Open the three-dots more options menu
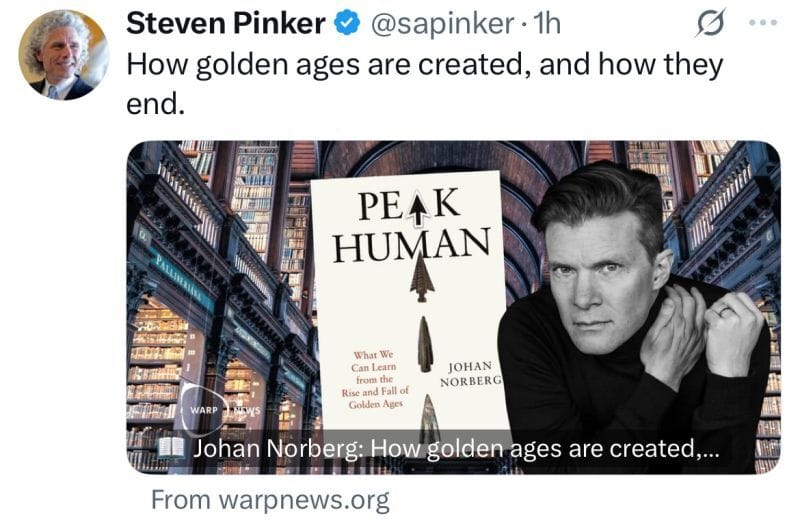Viewport: 800px width, 521px height. tap(763, 23)
